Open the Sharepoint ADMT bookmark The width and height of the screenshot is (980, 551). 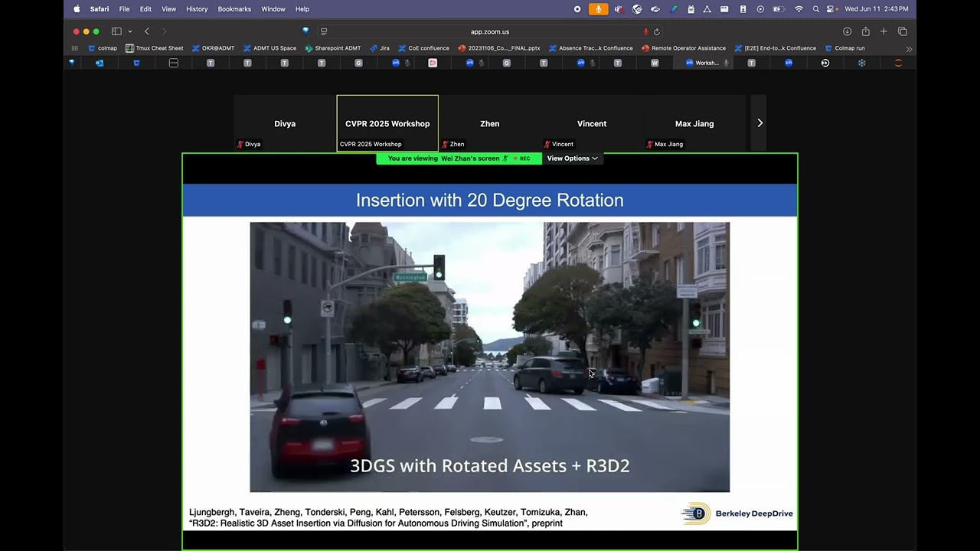(x=333, y=48)
